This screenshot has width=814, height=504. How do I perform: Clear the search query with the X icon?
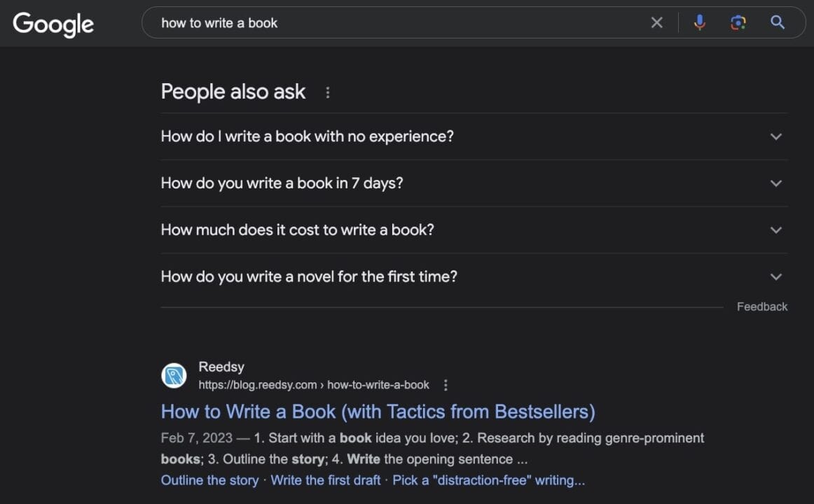point(656,22)
